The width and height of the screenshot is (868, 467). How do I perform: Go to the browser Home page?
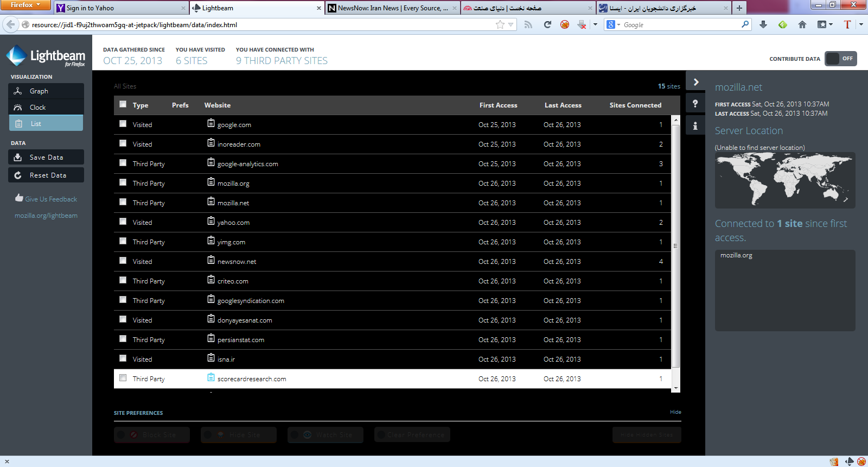pyautogui.click(x=802, y=24)
